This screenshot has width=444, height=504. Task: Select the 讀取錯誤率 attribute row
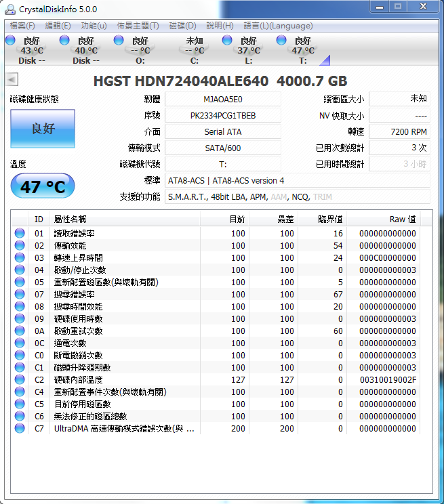point(216,233)
